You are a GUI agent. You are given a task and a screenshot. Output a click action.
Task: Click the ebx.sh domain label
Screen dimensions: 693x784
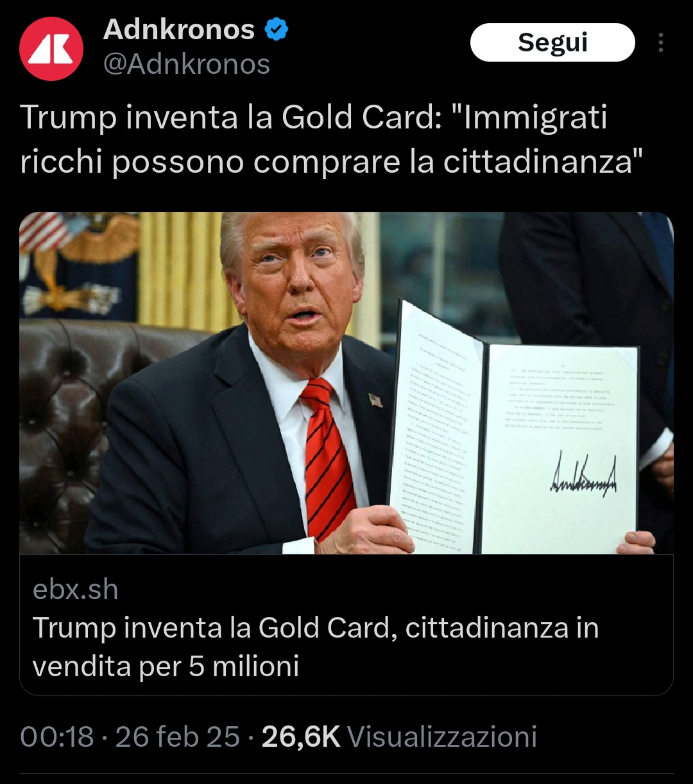tap(76, 590)
